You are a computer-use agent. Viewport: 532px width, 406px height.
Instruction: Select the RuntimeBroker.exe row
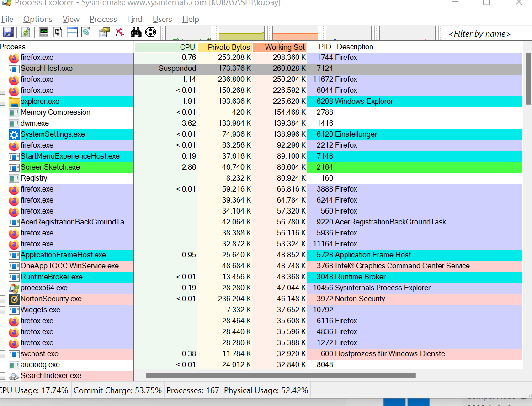pyautogui.click(x=261, y=277)
